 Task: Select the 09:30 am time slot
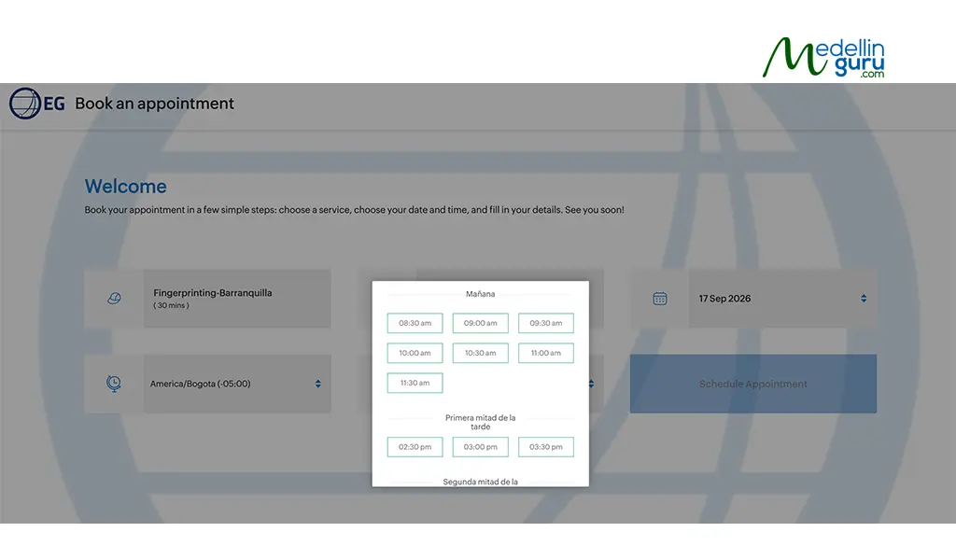tap(545, 323)
